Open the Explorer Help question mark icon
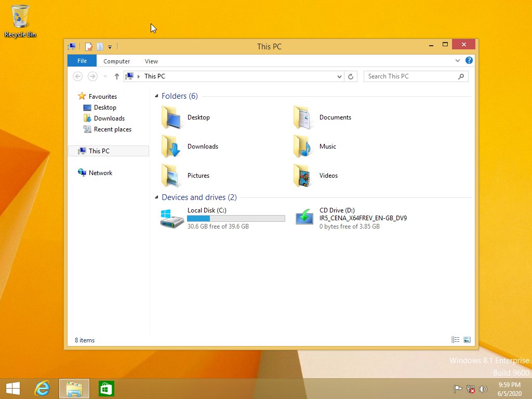This screenshot has width=532, height=399. [x=469, y=60]
